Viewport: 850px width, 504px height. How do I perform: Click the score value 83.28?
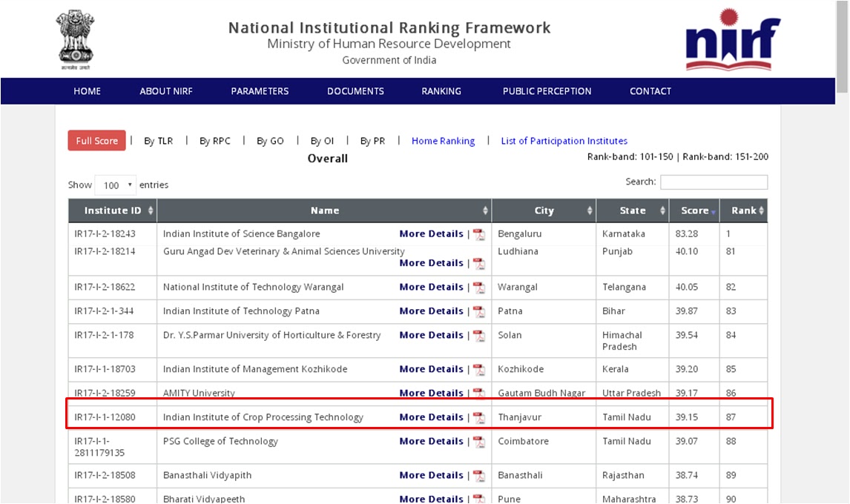(686, 234)
